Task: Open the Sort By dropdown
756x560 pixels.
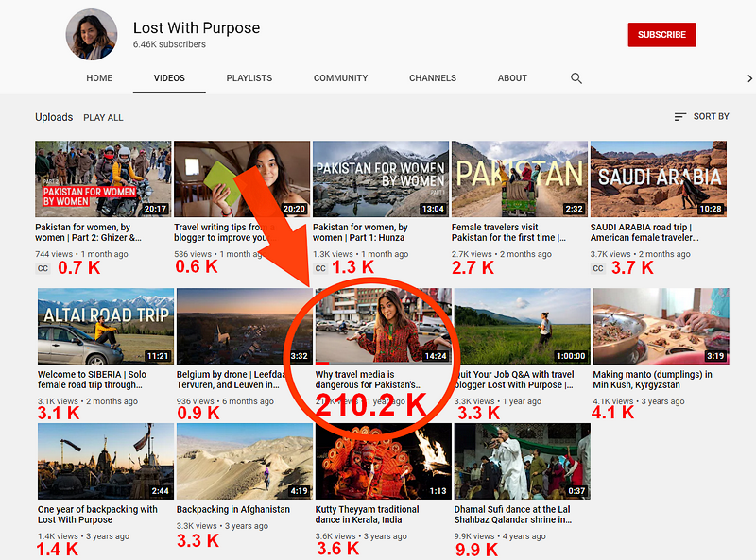Action: tap(701, 117)
